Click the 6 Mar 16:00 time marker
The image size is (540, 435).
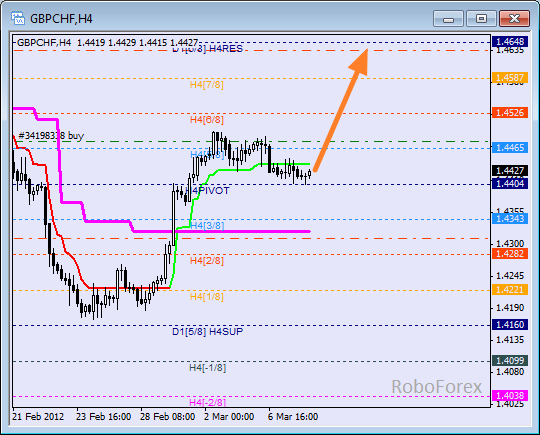click(293, 417)
